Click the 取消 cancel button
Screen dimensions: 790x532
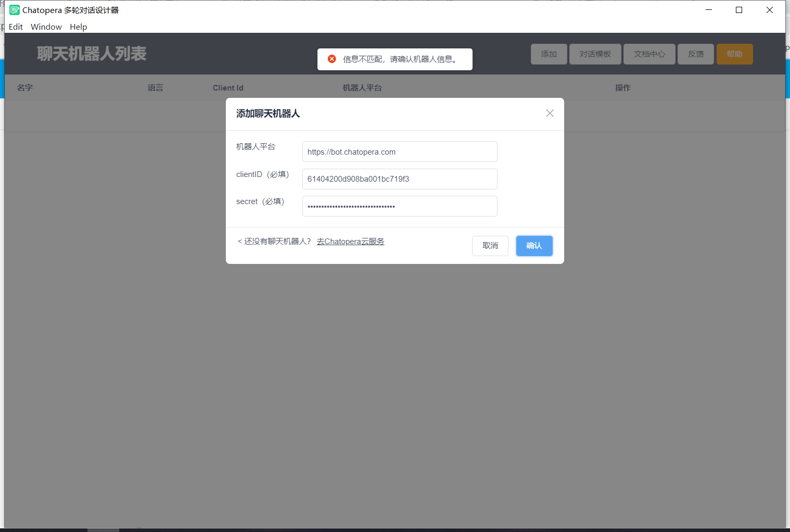point(490,246)
